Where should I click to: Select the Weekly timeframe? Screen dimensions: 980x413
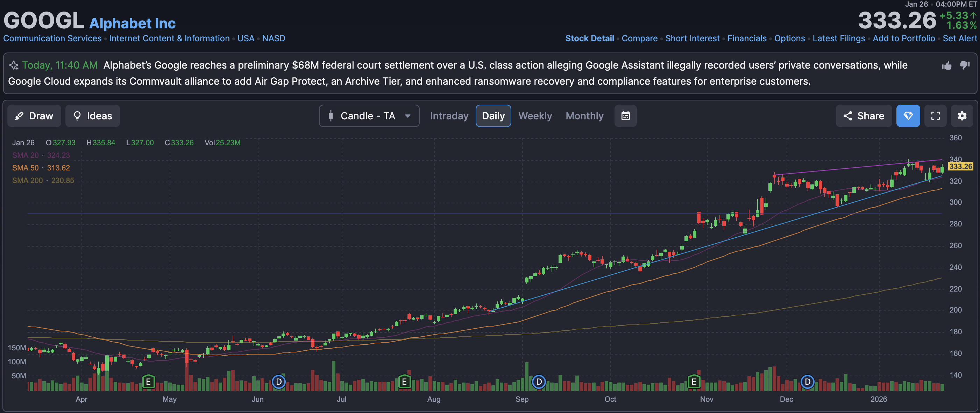[534, 116]
